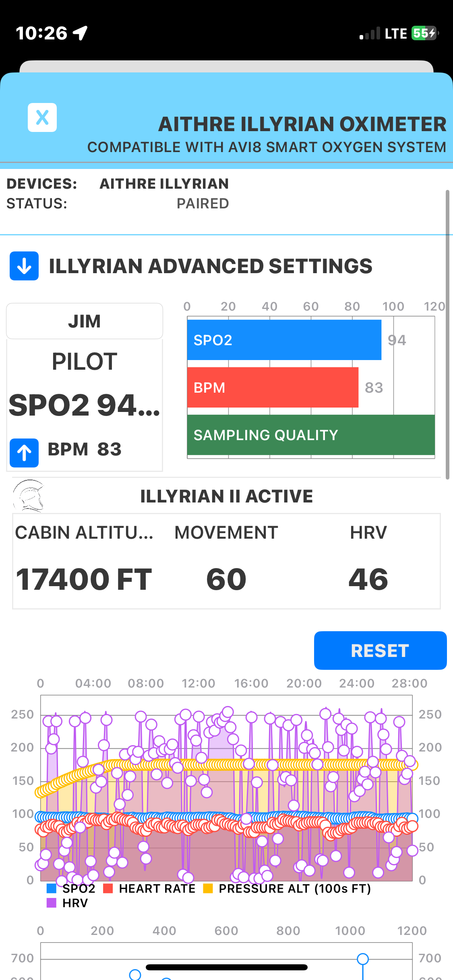The image size is (453, 980).
Task: Tap the red BPM bar
Action: 273,387
